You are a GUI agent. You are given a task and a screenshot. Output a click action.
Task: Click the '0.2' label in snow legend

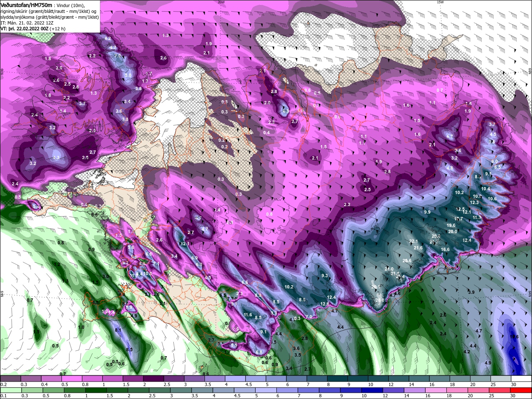tap(4, 384)
